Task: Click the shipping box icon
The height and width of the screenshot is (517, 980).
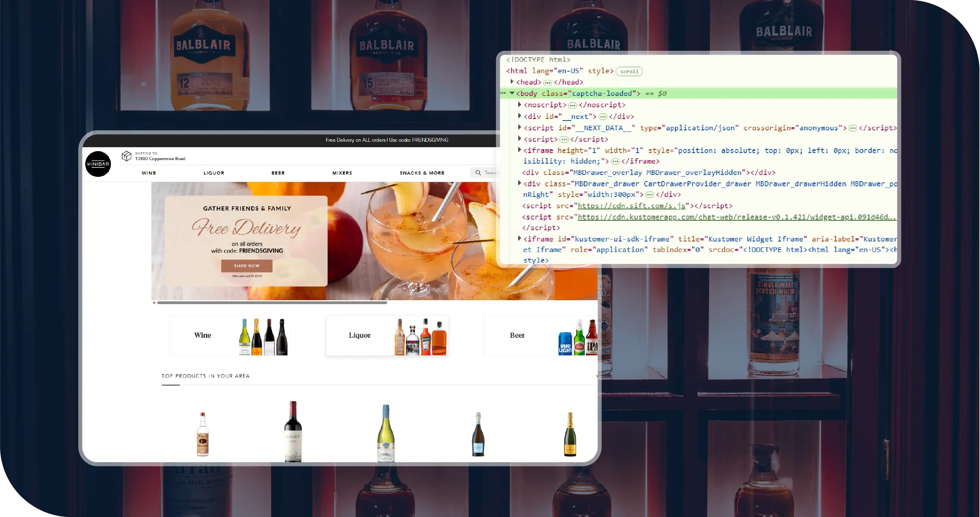Action: pos(126,156)
